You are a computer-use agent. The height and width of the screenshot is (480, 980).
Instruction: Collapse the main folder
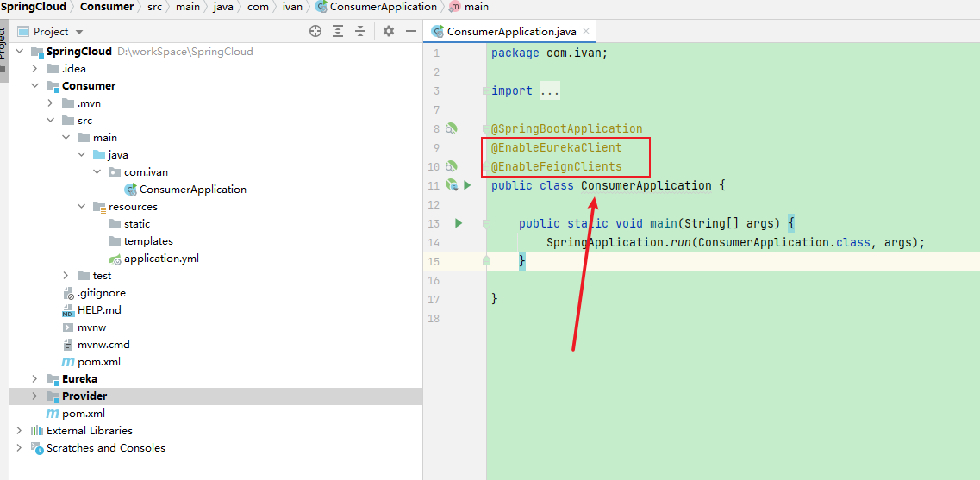click(66, 138)
